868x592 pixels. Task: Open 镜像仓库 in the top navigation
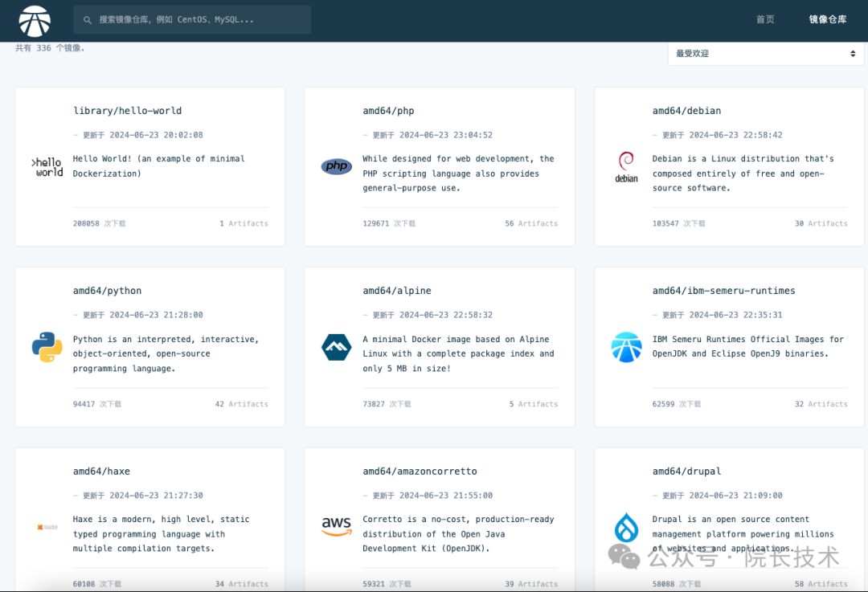point(828,19)
